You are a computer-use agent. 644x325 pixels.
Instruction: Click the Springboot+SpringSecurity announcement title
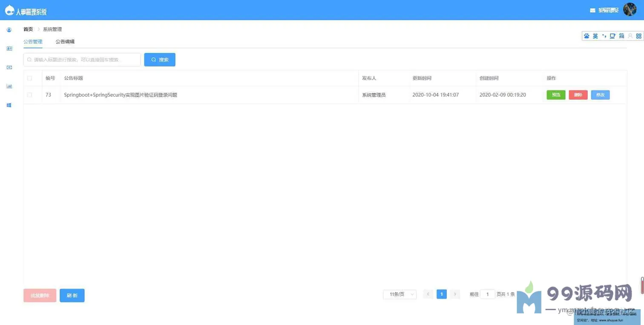121,95
